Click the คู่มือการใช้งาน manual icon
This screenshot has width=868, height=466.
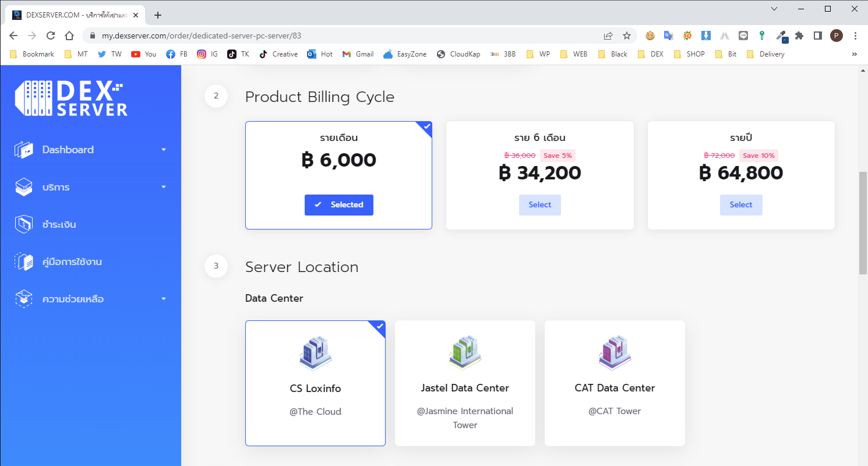pos(24,262)
